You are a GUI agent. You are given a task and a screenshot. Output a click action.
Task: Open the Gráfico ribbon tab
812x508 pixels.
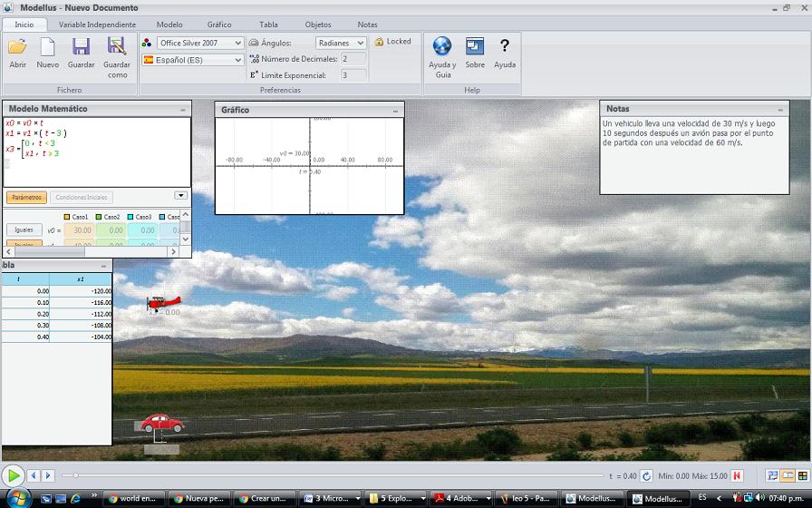[219, 24]
